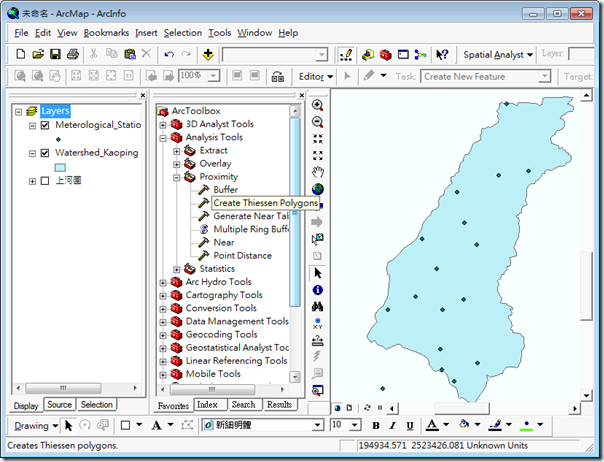Select the Pan hand tool
This screenshot has width=604, height=462.
(317, 172)
